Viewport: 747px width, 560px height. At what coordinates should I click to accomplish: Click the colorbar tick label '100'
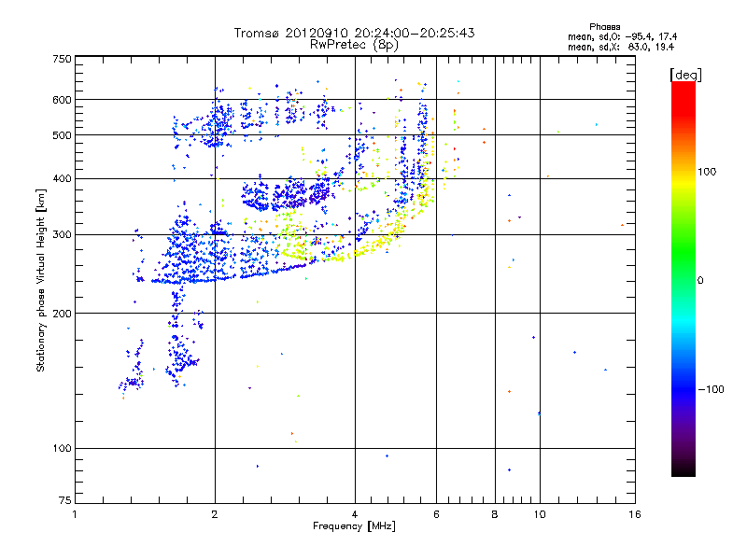(707, 172)
